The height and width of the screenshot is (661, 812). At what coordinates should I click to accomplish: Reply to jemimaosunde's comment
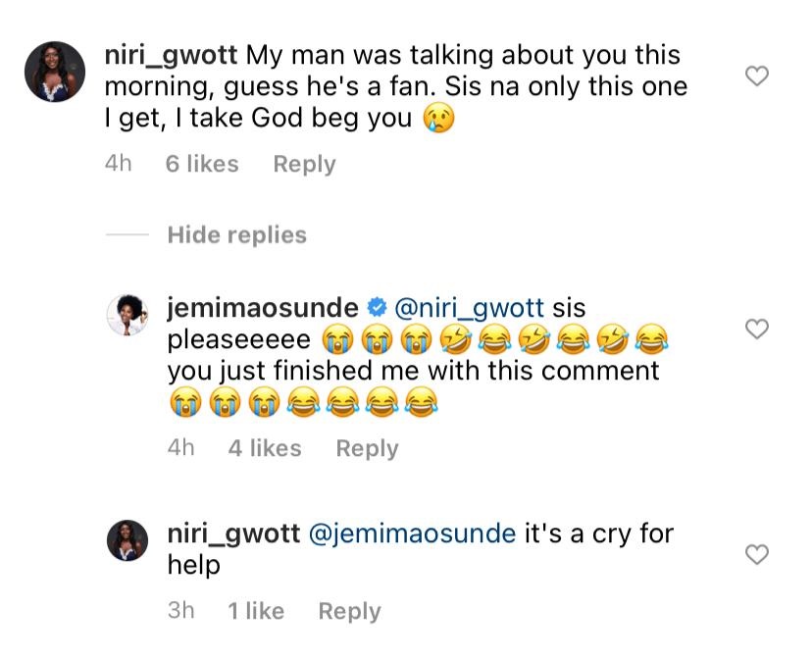(367, 448)
